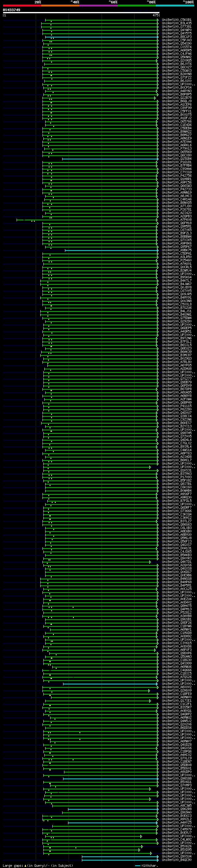Select hit label UniRef100_Q7SZ77
This screenshot has height=868, width=197.
pyautogui.click(x=176, y=379)
